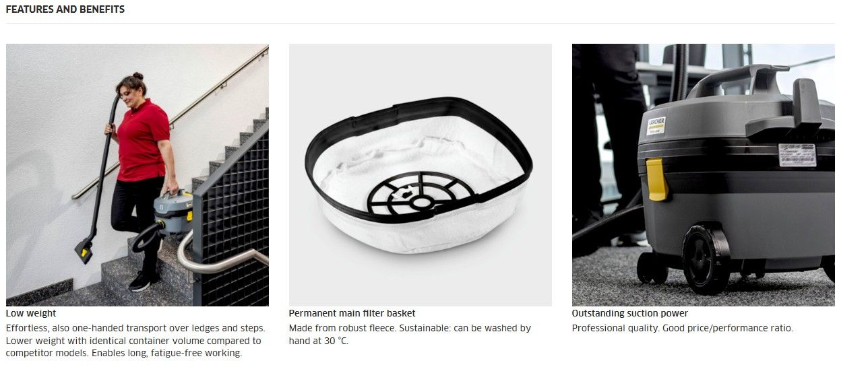868x367 pixels.
Task: Click the silver rating label on the vacuum
Action: click(797, 155)
